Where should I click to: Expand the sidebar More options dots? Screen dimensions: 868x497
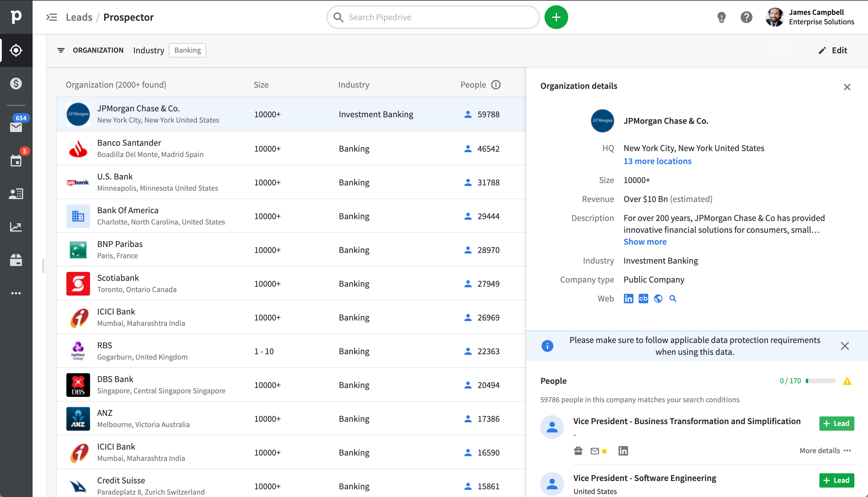click(16, 294)
